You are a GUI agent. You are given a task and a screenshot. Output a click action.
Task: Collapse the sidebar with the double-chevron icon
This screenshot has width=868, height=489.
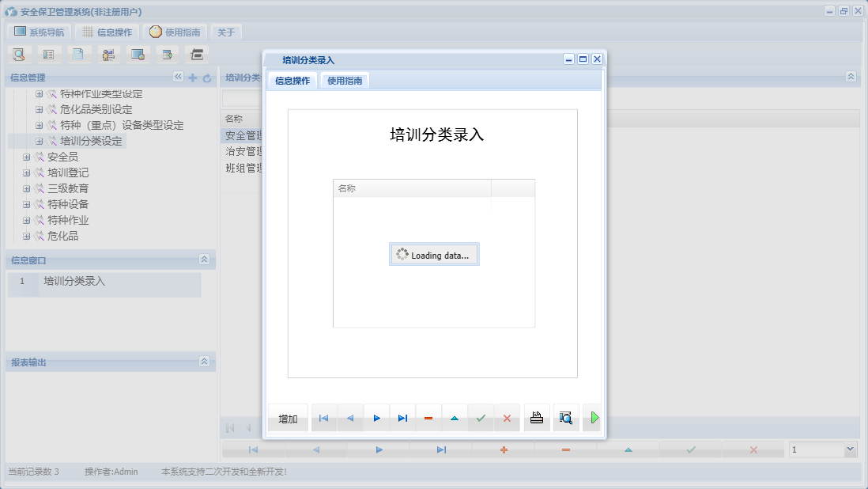[179, 78]
